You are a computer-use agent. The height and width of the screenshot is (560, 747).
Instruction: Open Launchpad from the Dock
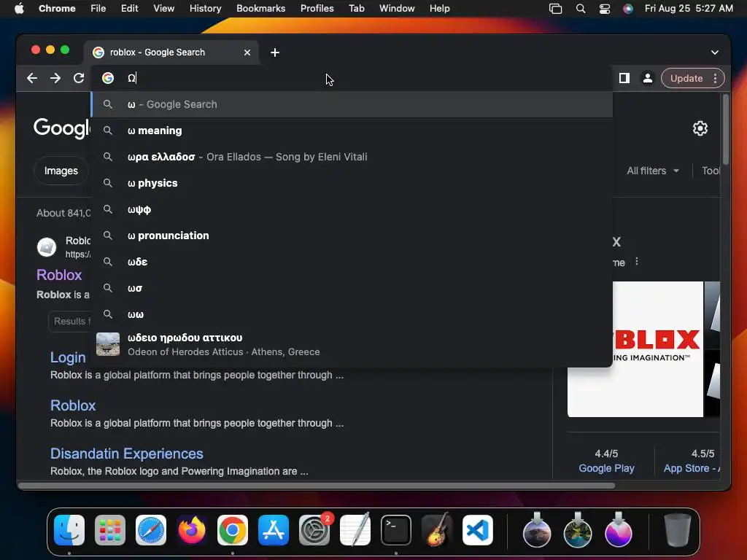[110, 530]
